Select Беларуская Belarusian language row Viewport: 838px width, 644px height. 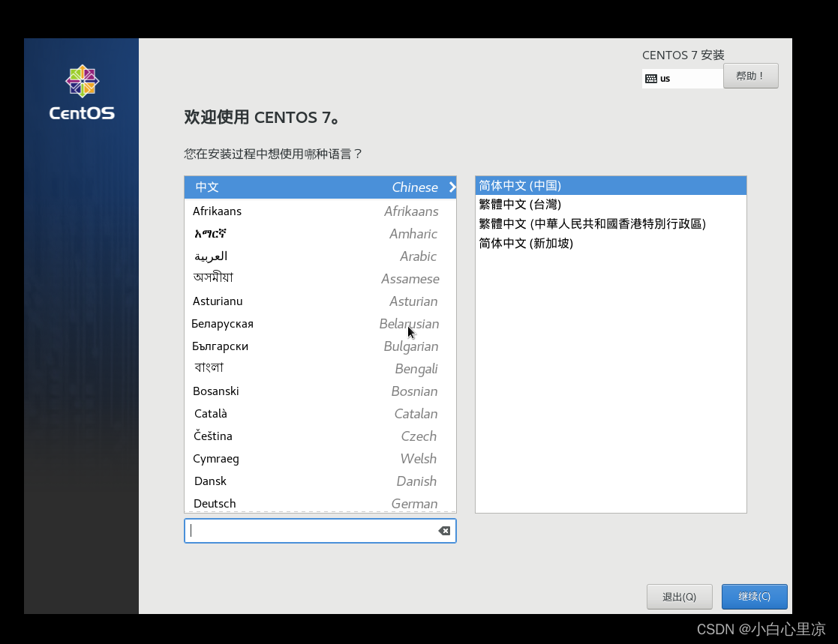[x=320, y=324]
